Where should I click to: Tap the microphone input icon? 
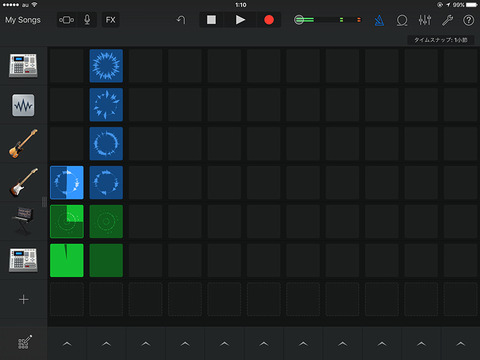pyautogui.click(x=87, y=20)
